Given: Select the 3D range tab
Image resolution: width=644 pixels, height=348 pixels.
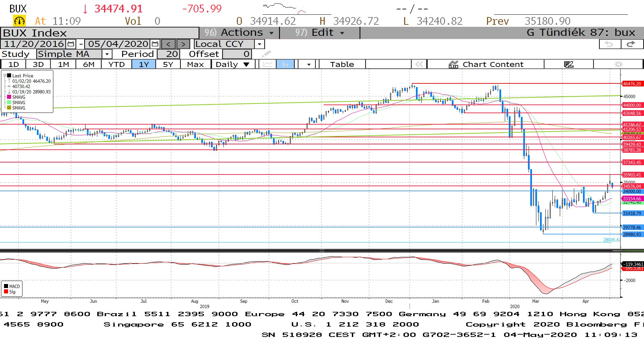Looking at the screenshot, I should click(38, 64).
